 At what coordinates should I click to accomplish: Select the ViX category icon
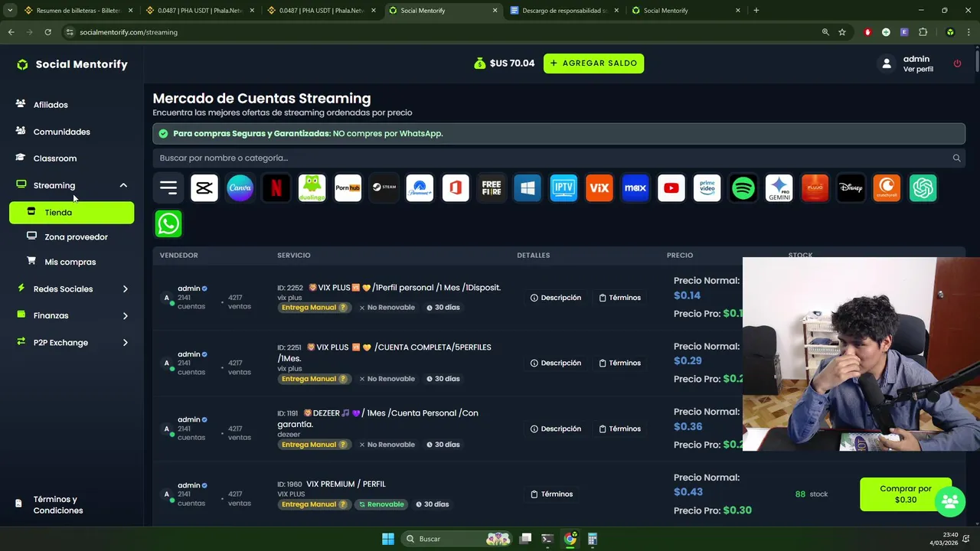coord(599,187)
